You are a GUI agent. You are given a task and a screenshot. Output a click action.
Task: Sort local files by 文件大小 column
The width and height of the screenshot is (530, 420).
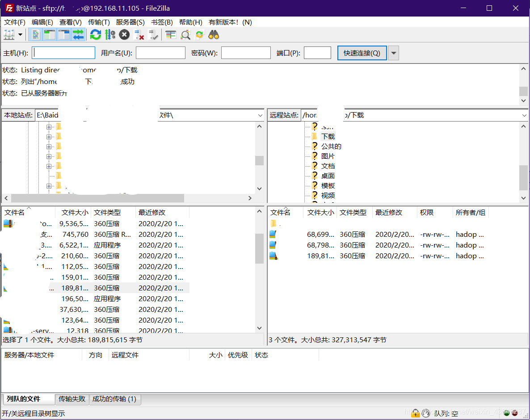[73, 213]
